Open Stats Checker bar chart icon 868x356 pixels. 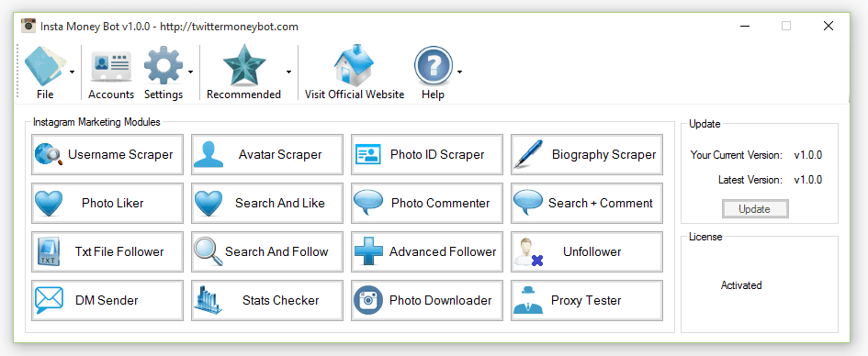click(209, 300)
